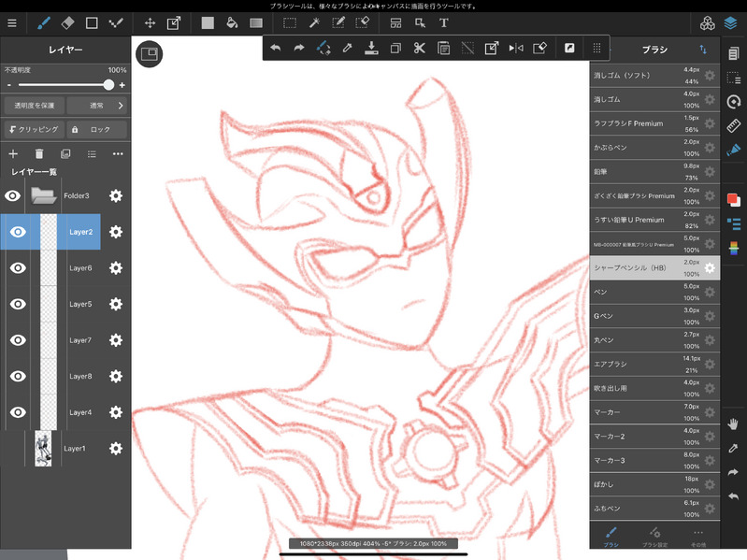The height and width of the screenshot is (560, 747).
Task: Open the canvas navigator round button
Action: click(149, 54)
